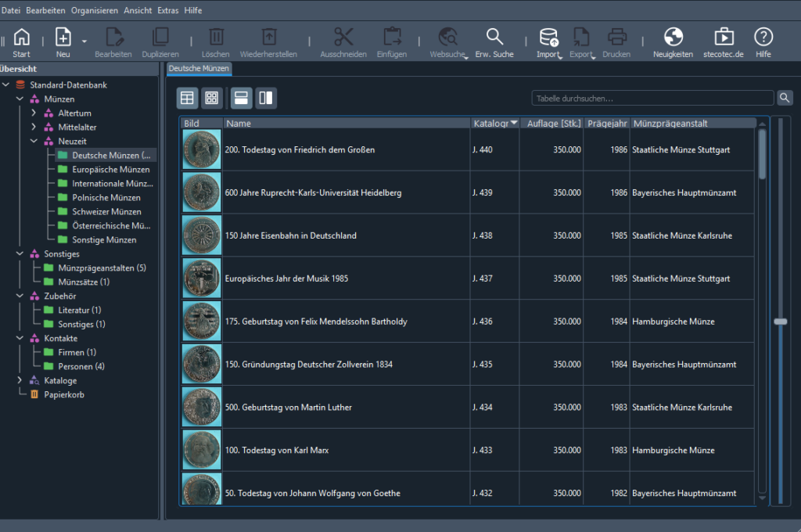This screenshot has height=532, width=801.
Task: Click the row size slider handle
Action: click(780, 321)
